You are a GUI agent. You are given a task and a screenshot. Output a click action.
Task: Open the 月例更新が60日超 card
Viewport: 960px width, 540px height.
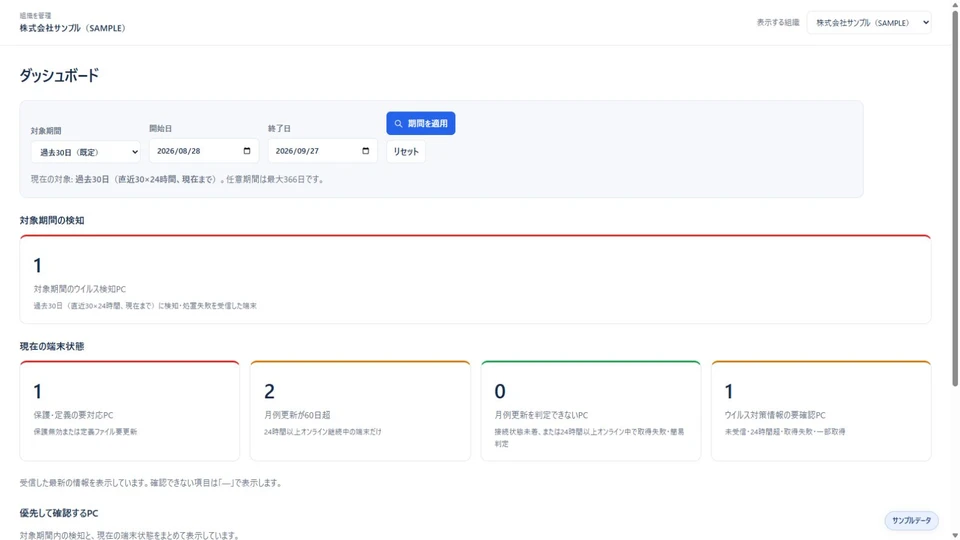[x=360, y=411]
